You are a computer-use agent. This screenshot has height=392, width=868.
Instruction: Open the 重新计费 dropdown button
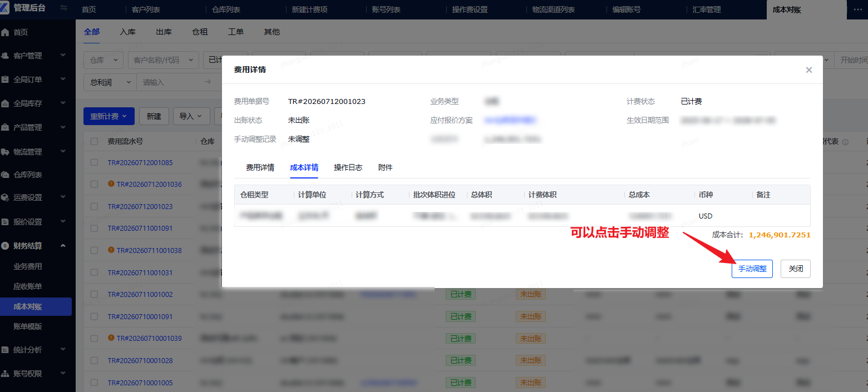(108, 116)
